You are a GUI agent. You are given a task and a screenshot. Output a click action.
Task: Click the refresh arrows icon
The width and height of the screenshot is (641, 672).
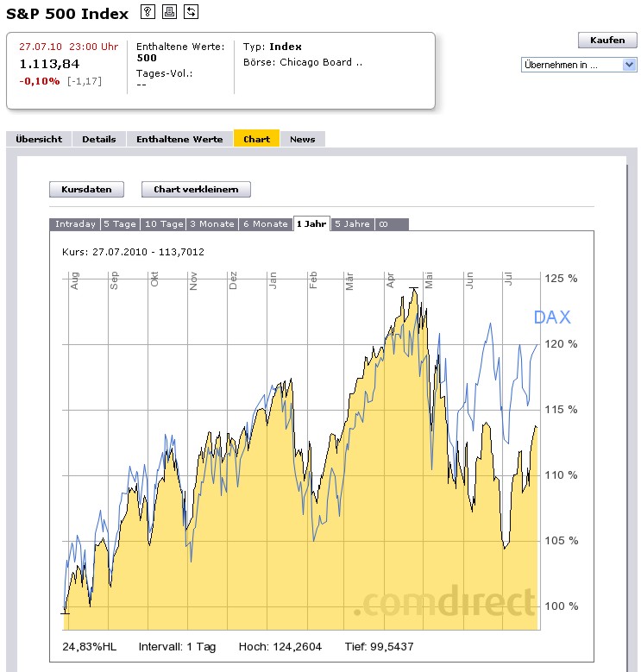pos(191,12)
